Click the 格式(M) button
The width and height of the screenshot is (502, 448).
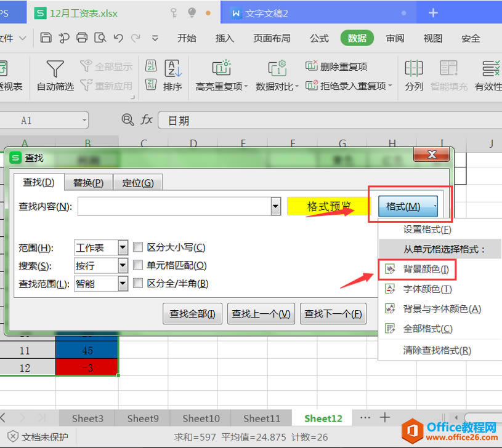(408, 207)
